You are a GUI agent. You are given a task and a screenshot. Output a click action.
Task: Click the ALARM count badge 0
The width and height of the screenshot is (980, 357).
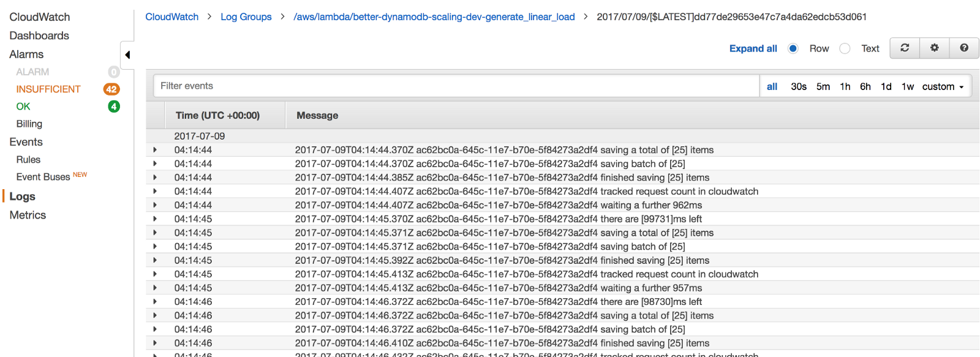[114, 72]
